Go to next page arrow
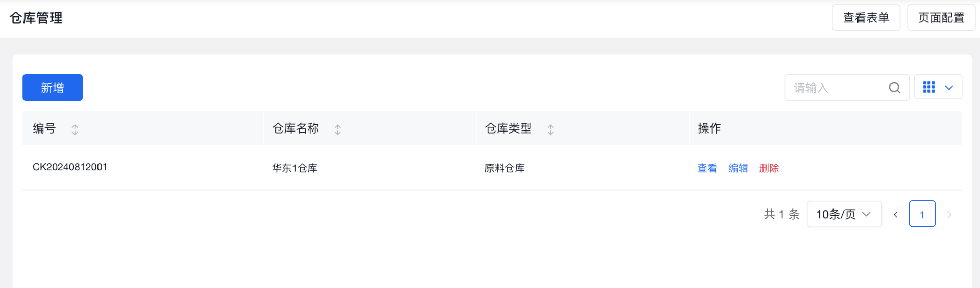 pos(949,215)
